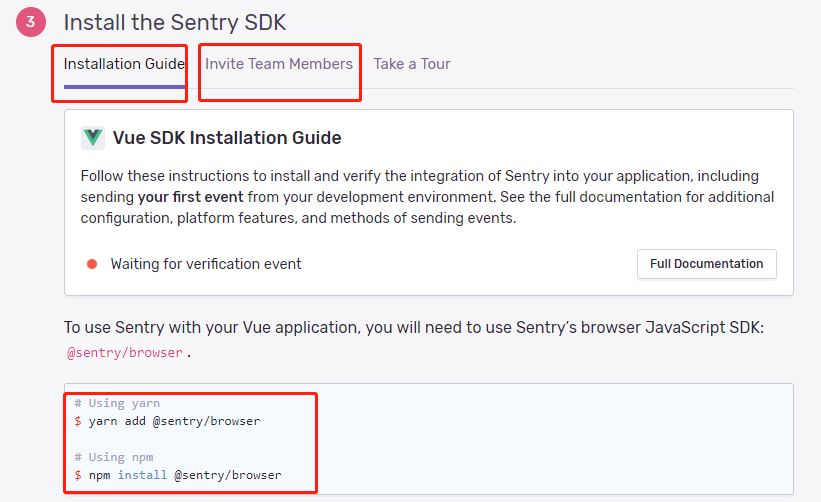Click the '# Using yarn' comment line
Screen dimensions: 821x502
coord(114,403)
